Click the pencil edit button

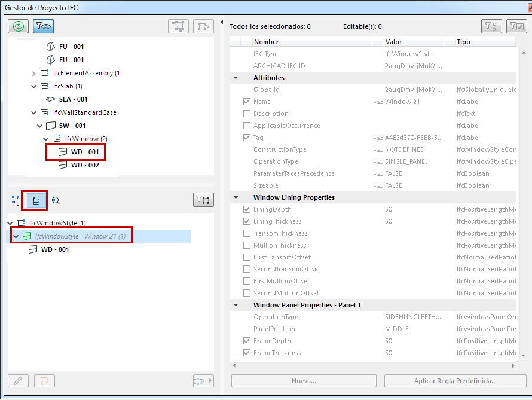click(19, 381)
